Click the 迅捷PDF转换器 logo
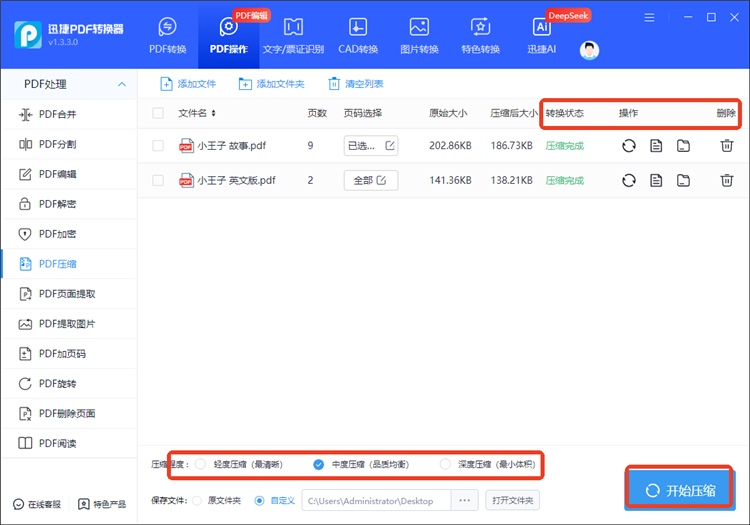This screenshot has height=525, width=750. coord(28,34)
